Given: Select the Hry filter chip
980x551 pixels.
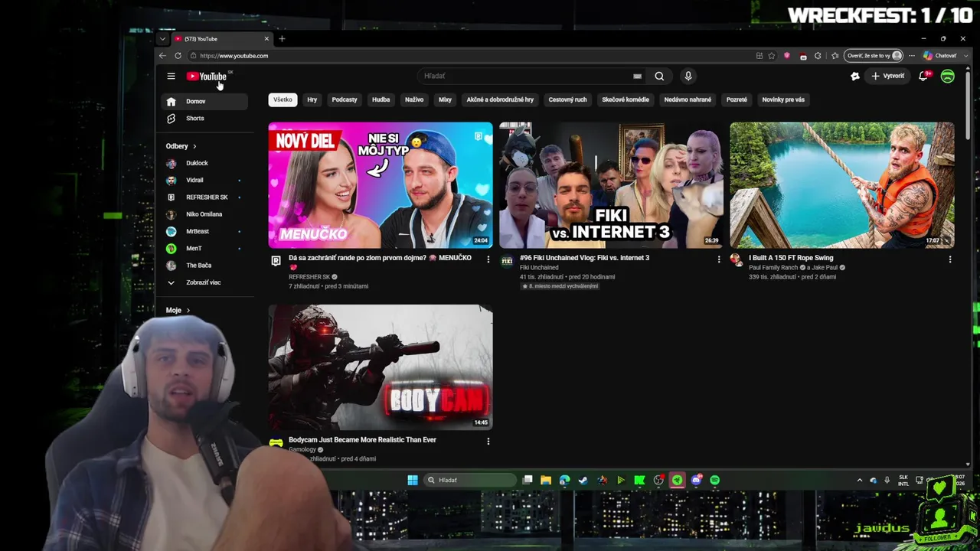Looking at the screenshot, I should click(x=312, y=99).
